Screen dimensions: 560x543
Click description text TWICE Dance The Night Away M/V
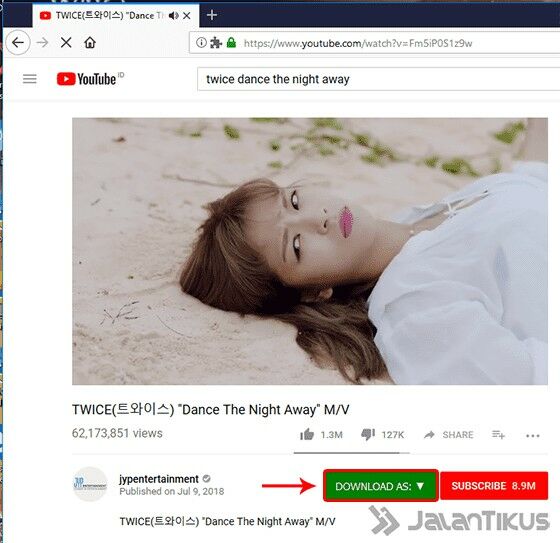228,522
